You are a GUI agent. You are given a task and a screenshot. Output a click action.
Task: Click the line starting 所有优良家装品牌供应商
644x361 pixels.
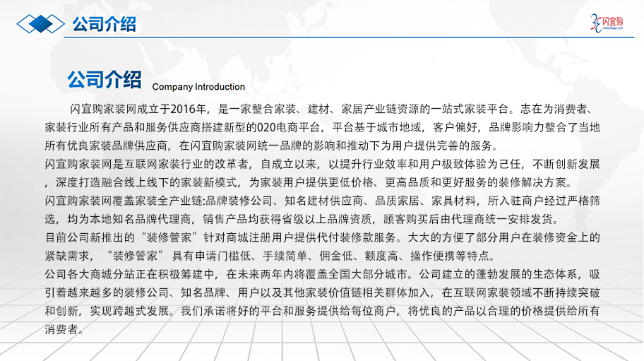(272, 146)
